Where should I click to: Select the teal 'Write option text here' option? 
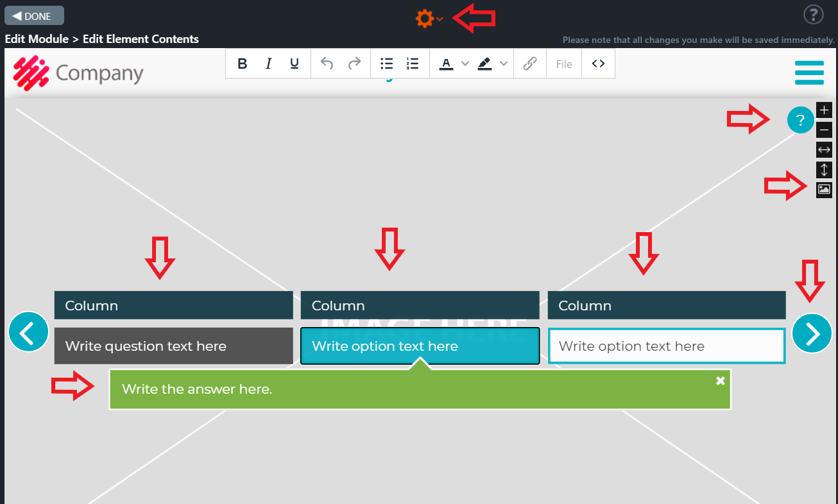click(x=420, y=346)
